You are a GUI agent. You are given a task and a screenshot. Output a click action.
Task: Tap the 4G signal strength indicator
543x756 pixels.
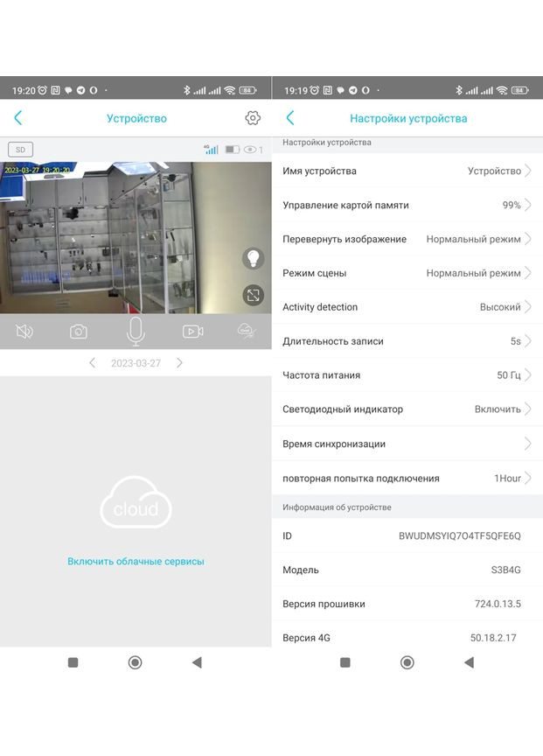pyautogui.click(x=211, y=150)
